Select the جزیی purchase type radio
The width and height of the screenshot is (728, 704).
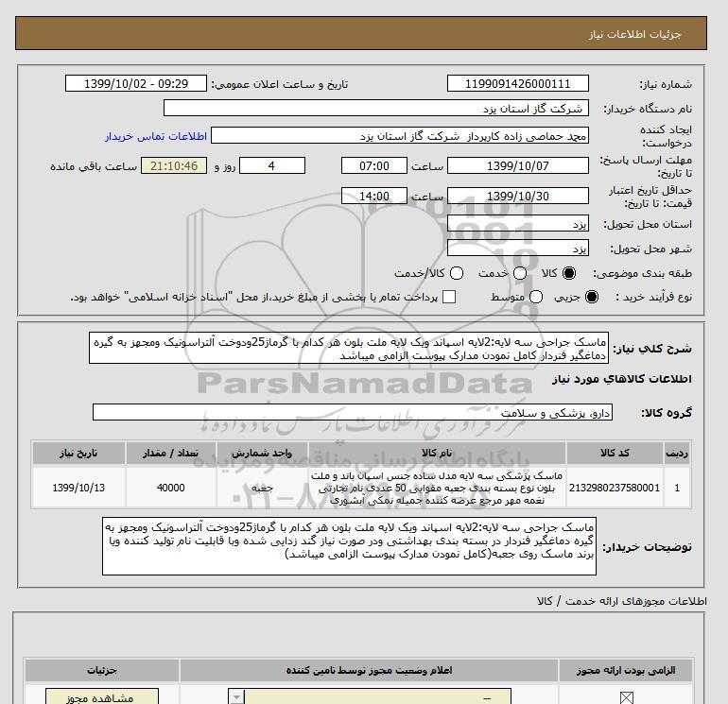[x=592, y=297]
